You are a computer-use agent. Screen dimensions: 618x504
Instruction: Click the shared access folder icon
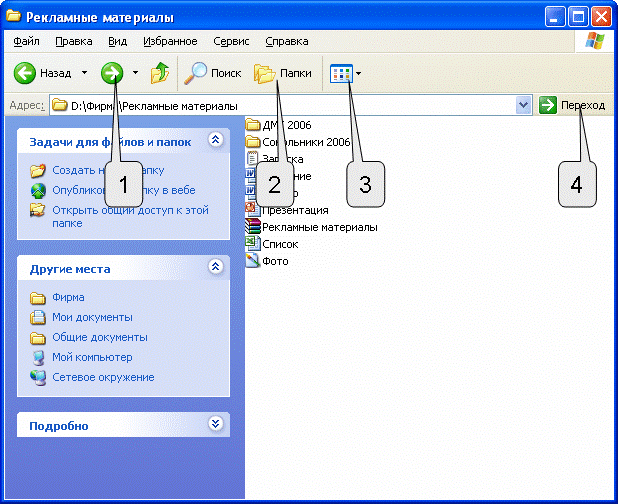[38, 210]
